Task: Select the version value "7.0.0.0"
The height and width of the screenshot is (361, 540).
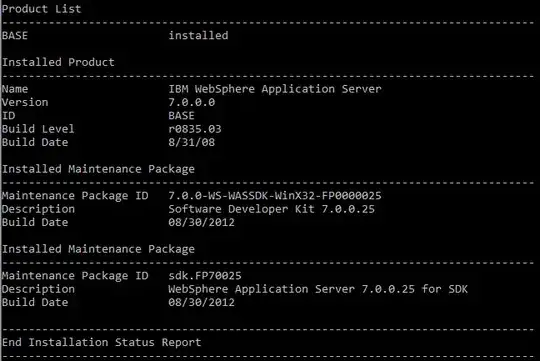Action: 191,102
